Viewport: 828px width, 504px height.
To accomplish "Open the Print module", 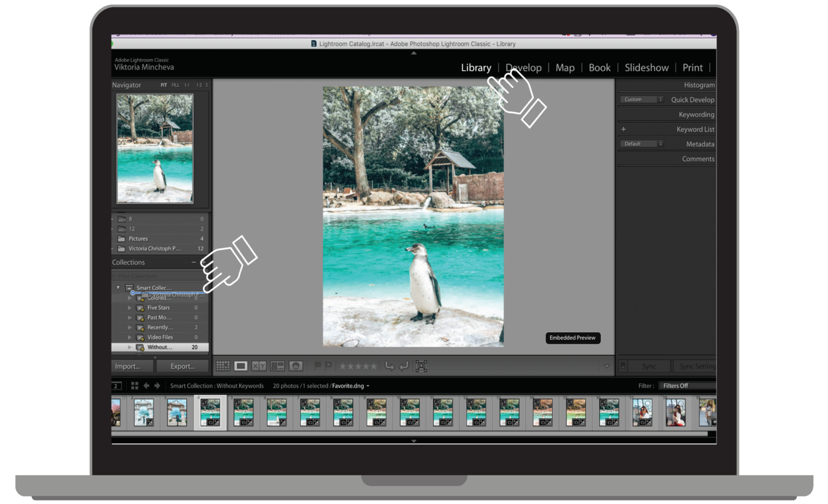I will point(693,68).
